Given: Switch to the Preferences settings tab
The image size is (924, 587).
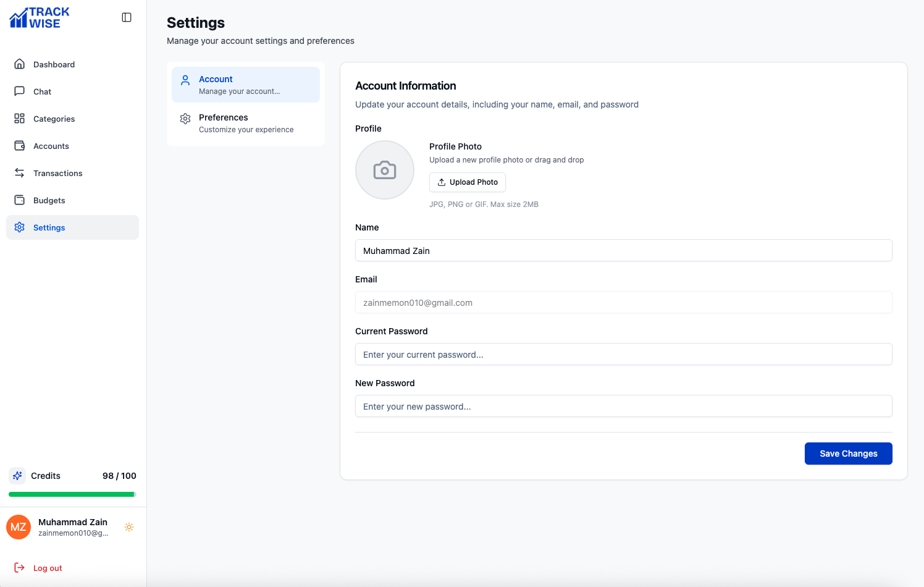Looking at the screenshot, I should coord(246,122).
